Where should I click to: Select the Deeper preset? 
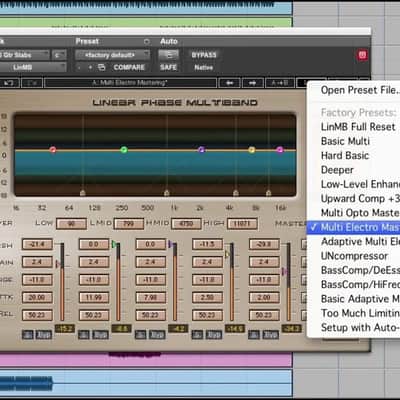[x=353, y=170]
